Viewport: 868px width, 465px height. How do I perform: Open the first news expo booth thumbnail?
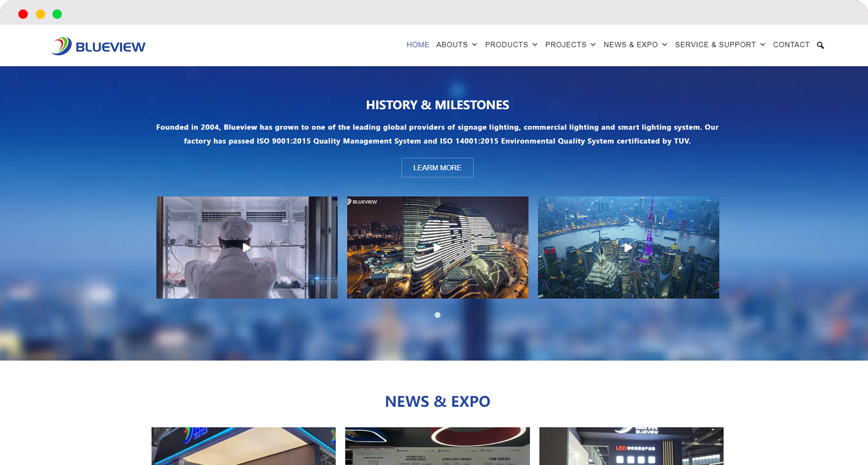(x=244, y=446)
